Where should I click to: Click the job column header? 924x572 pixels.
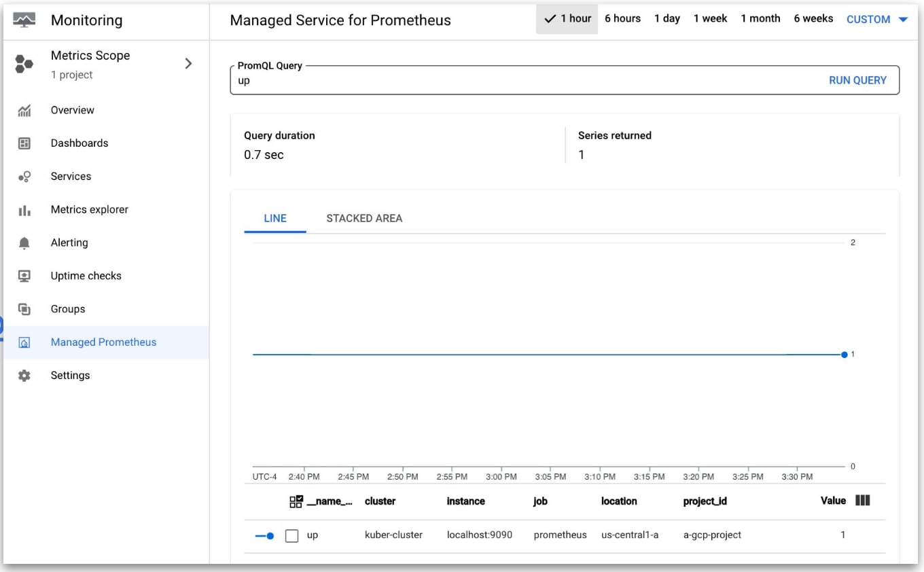540,501
